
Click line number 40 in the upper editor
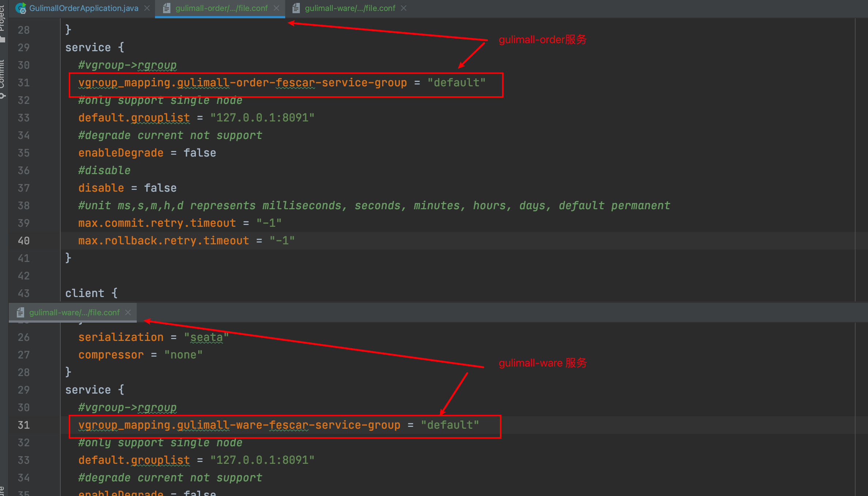(24, 241)
